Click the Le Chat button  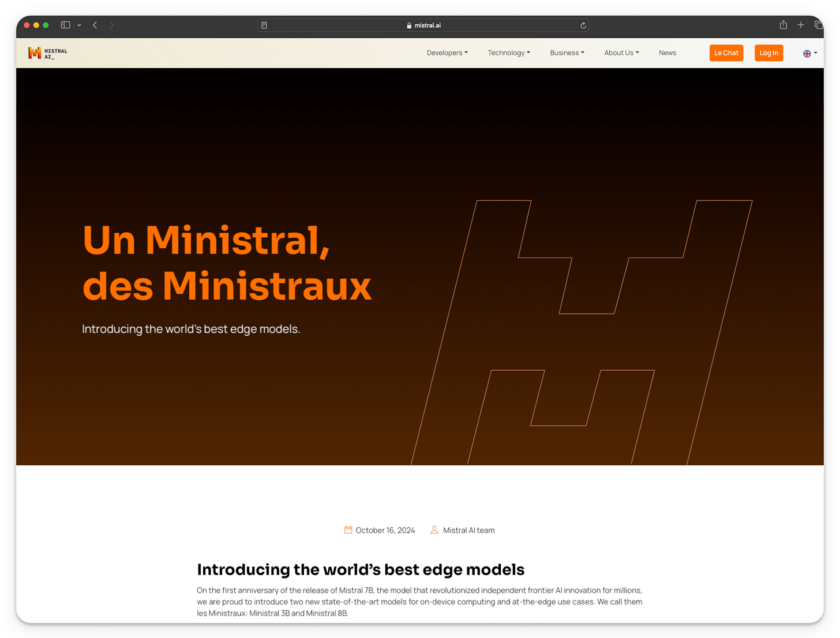tap(726, 53)
